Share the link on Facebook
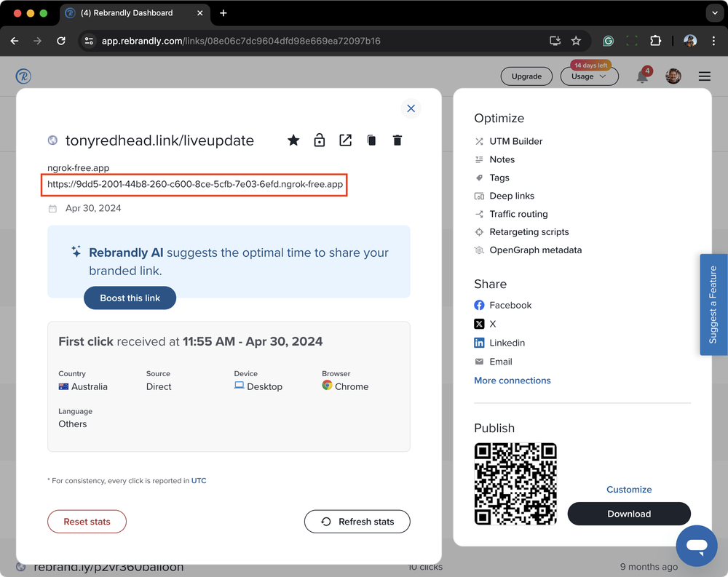This screenshot has width=728, height=577. coord(503,305)
